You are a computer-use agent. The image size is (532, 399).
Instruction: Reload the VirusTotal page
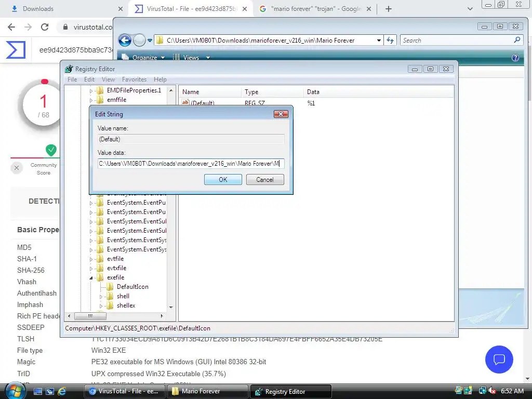click(45, 27)
